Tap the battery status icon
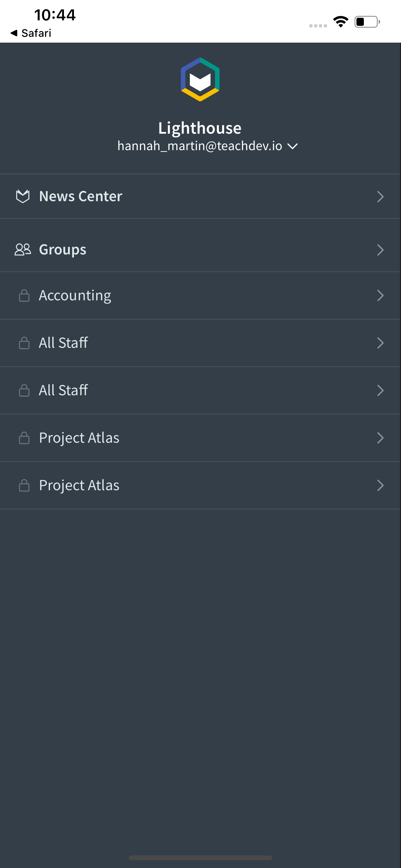The image size is (401, 868). (x=367, y=22)
